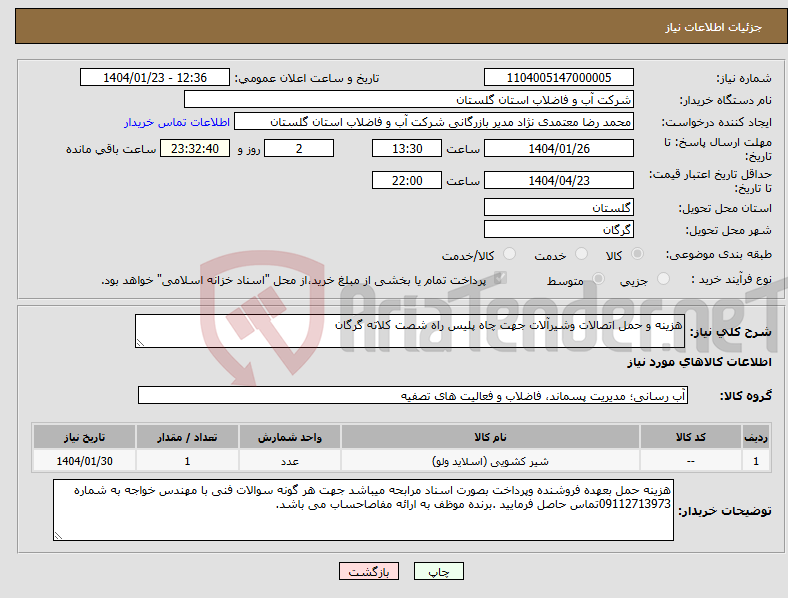Click the price validity time 22:00
Viewport: 788px width, 598px height.
coord(407,180)
